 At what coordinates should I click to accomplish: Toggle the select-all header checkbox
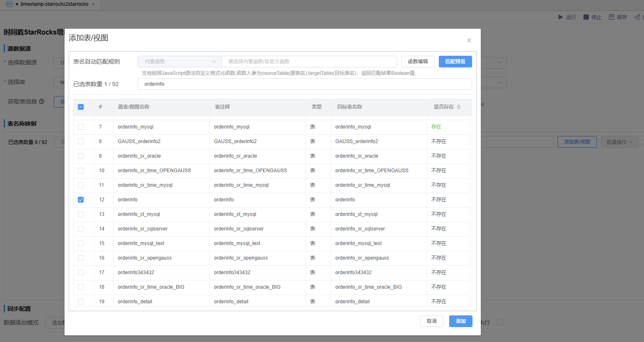[x=81, y=107]
